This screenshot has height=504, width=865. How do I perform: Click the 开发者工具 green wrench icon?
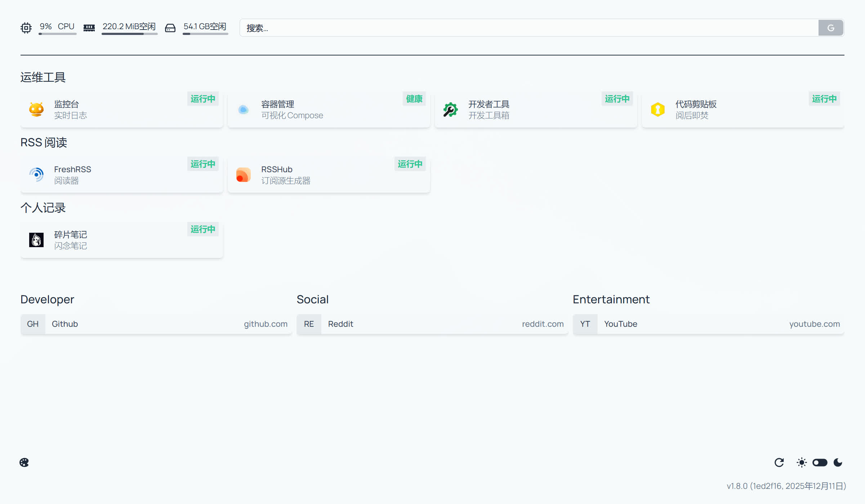click(x=450, y=110)
